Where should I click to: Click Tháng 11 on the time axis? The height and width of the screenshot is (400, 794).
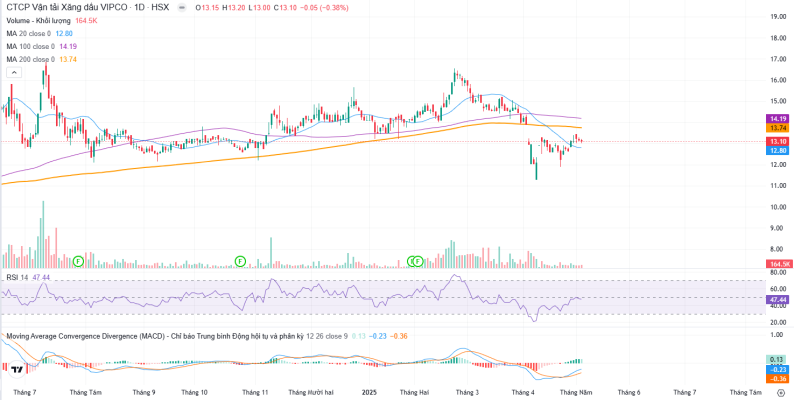point(255,392)
